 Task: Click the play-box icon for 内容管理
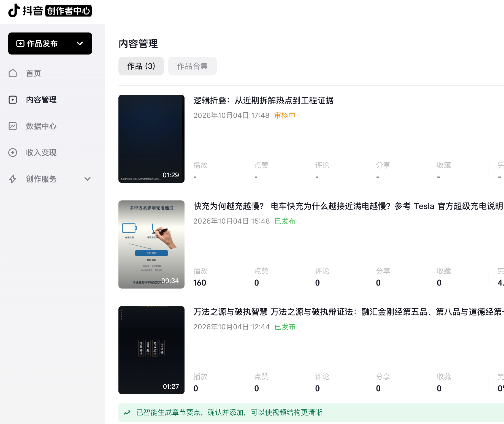tap(13, 100)
